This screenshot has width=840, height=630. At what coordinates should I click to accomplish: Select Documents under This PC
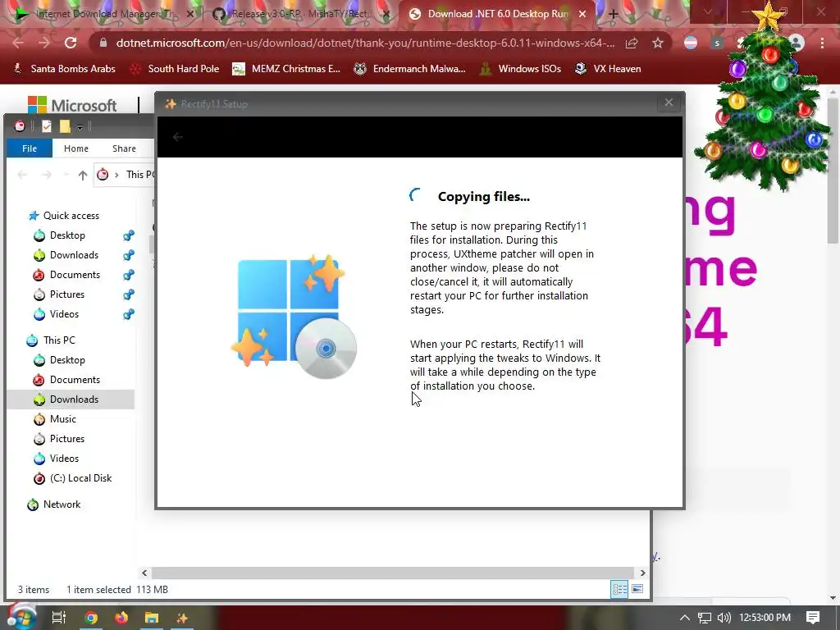point(75,380)
